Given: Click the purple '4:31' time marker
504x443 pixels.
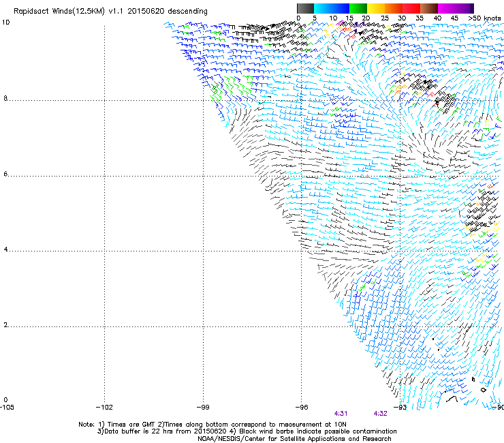Looking at the screenshot, I should coord(341,414).
